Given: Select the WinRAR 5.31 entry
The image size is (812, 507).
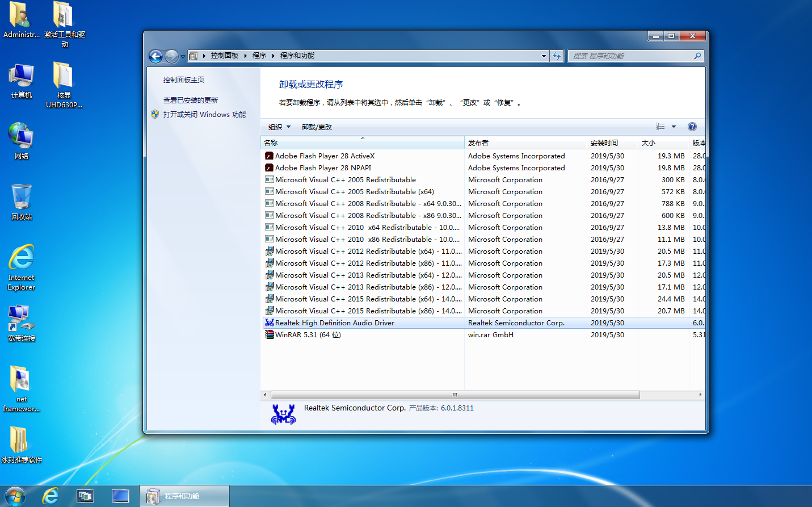Looking at the screenshot, I should (x=308, y=335).
